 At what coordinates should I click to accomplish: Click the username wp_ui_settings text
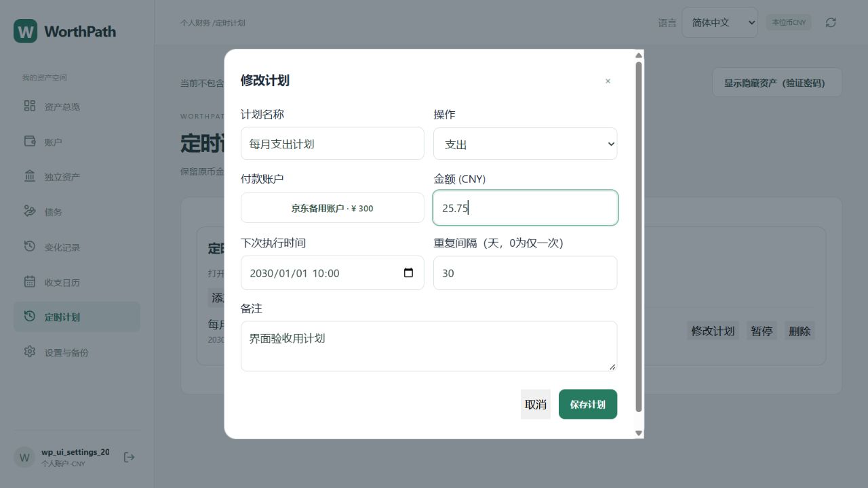(75, 452)
